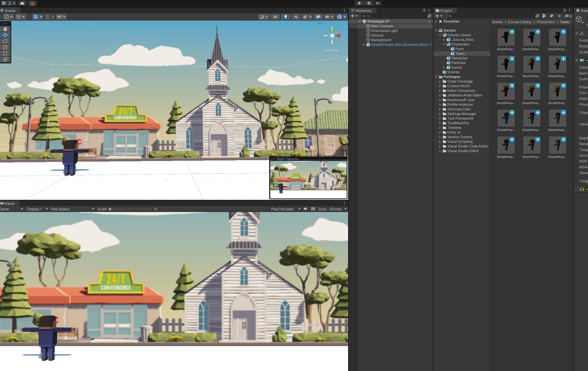This screenshot has height=371, width=588.
Task: Toggle scene lighting bulb icon
Action: (x=286, y=17)
